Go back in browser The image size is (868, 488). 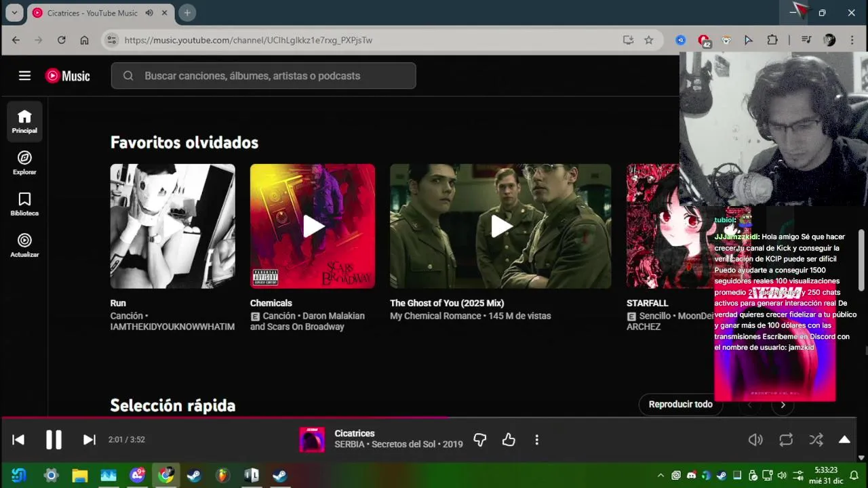click(16, 40)
